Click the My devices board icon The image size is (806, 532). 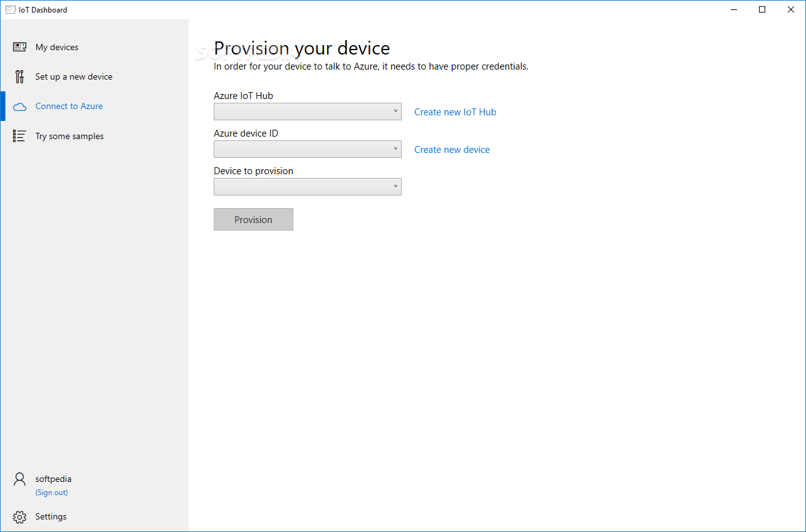19,47
